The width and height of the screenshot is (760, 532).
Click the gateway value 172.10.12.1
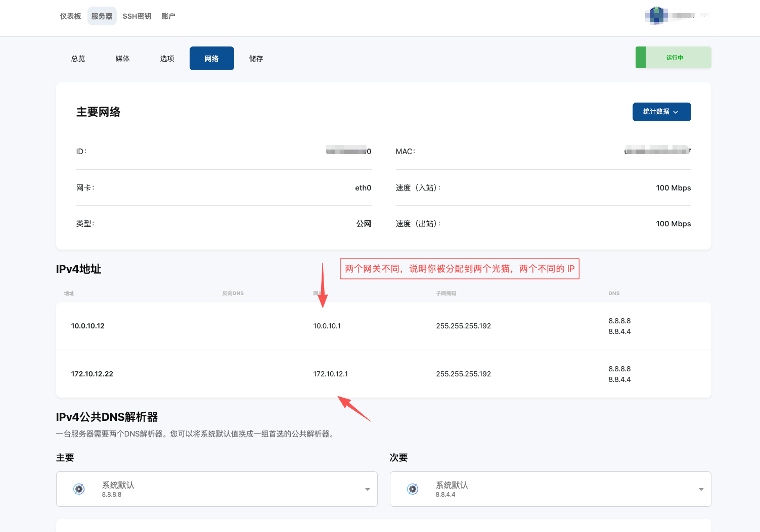click(x=331, y=374)
